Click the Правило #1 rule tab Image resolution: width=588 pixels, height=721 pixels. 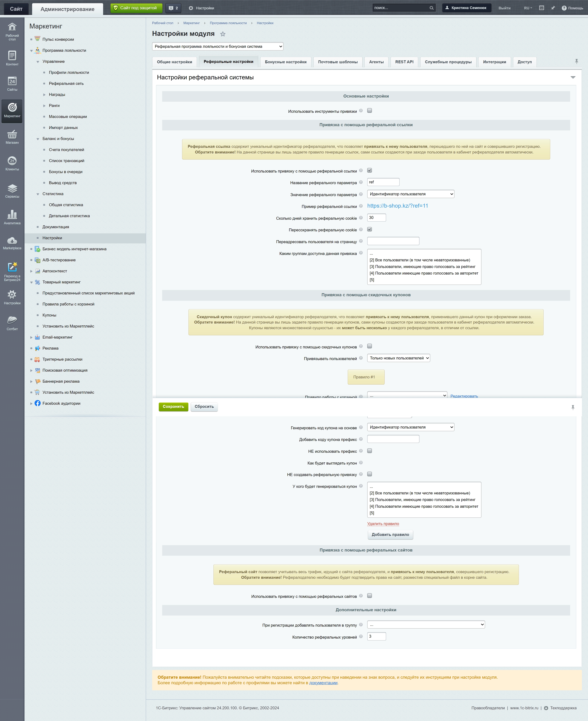(x=366, y=377)
